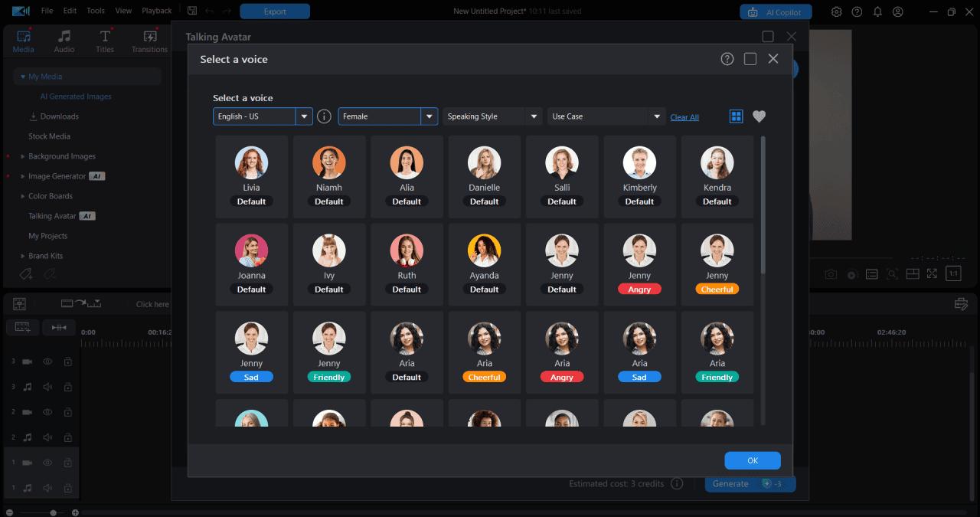Expand the Color Boards item

23,196
